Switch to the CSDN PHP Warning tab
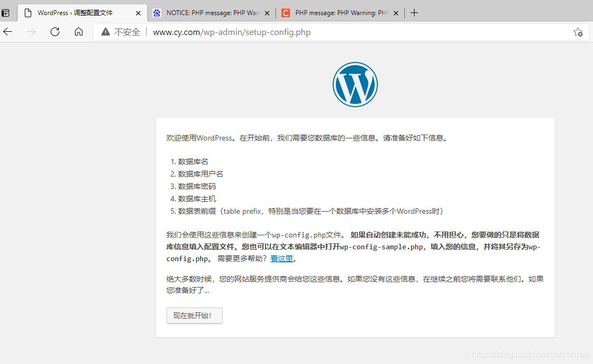Viewport: 593px width, 364px height. [x=340, y=13]
